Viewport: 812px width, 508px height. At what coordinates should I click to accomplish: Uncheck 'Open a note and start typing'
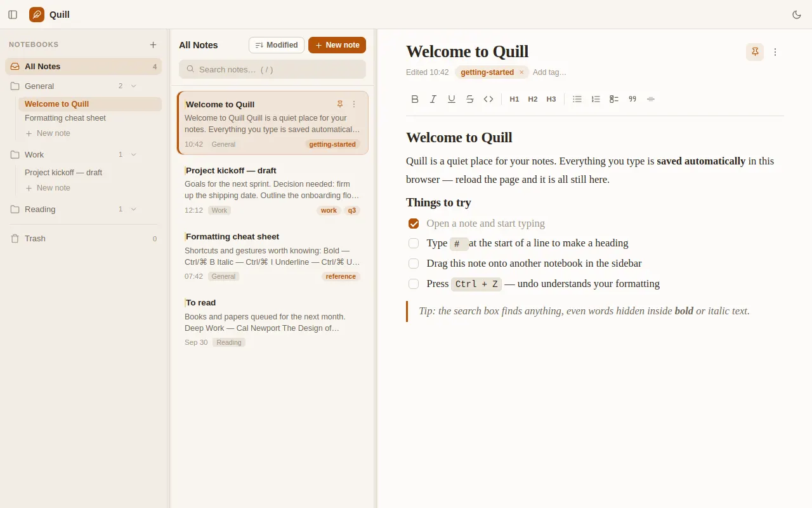coord(414,224)
